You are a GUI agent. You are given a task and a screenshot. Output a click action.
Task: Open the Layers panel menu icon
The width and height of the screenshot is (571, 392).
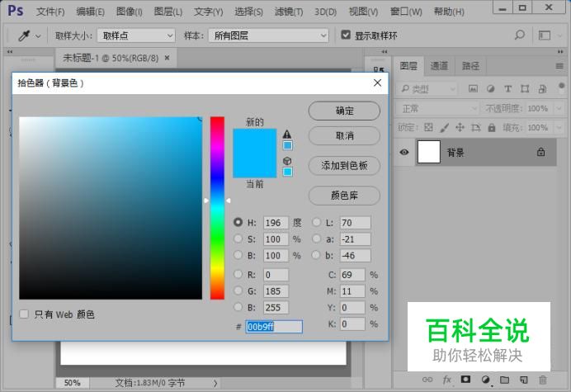[x=559, y=66]
